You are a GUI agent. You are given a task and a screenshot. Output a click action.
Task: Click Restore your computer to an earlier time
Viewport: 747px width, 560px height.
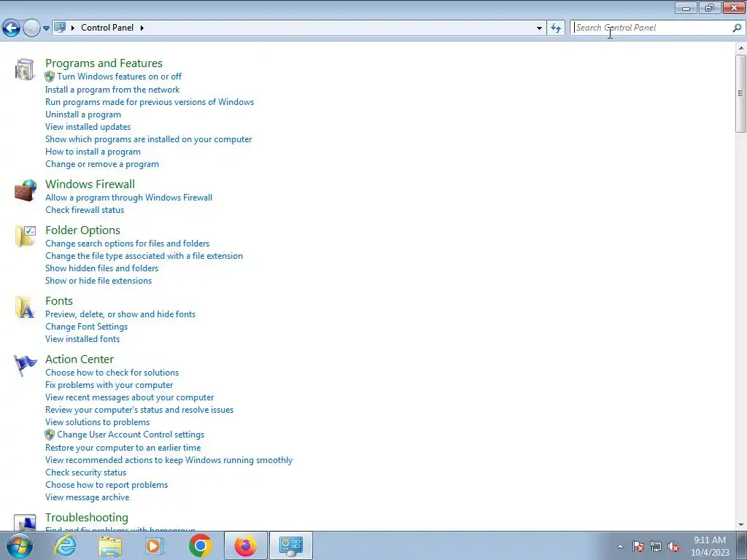123,448
